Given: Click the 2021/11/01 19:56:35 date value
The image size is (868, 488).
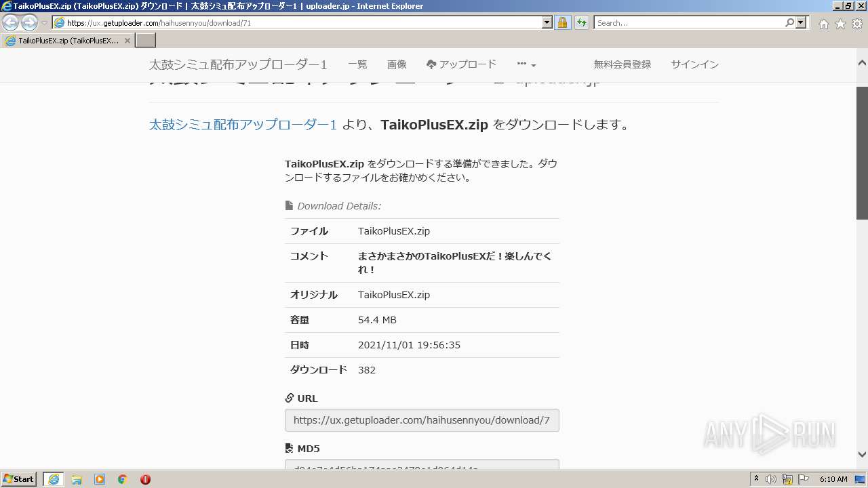Looking at the screenshot, I should tap(409, 345).
